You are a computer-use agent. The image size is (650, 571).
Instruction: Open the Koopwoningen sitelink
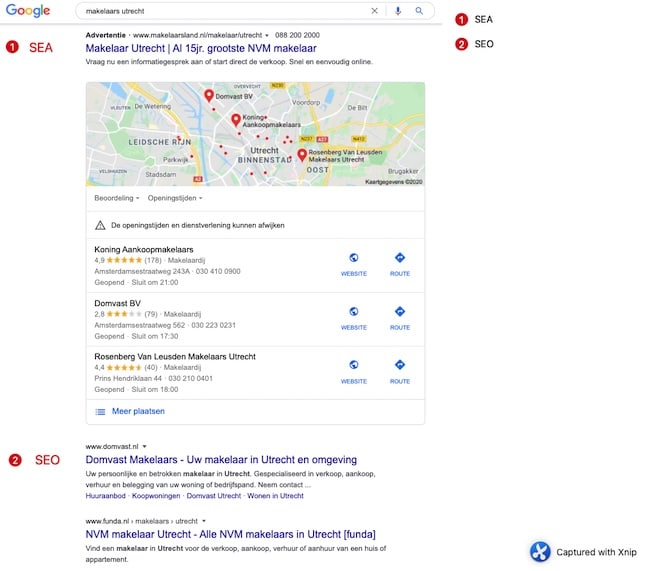(x=156, y=496)
